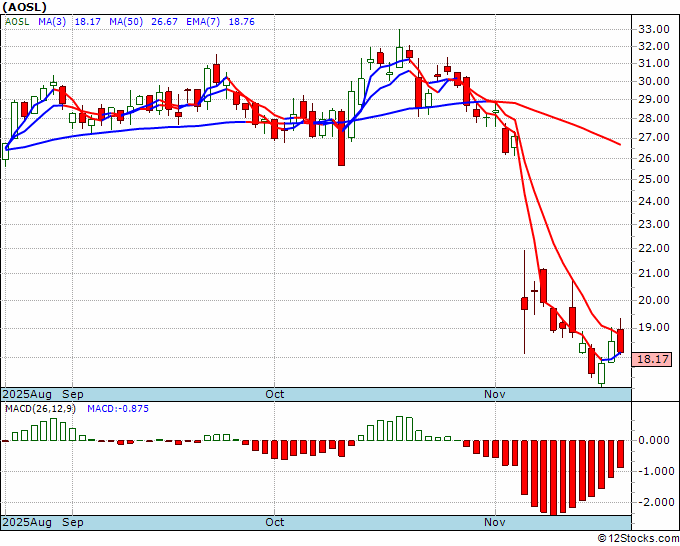Select the EMA(7) legend label
Screen dimensions: 680x546
(x=203, y=22)
